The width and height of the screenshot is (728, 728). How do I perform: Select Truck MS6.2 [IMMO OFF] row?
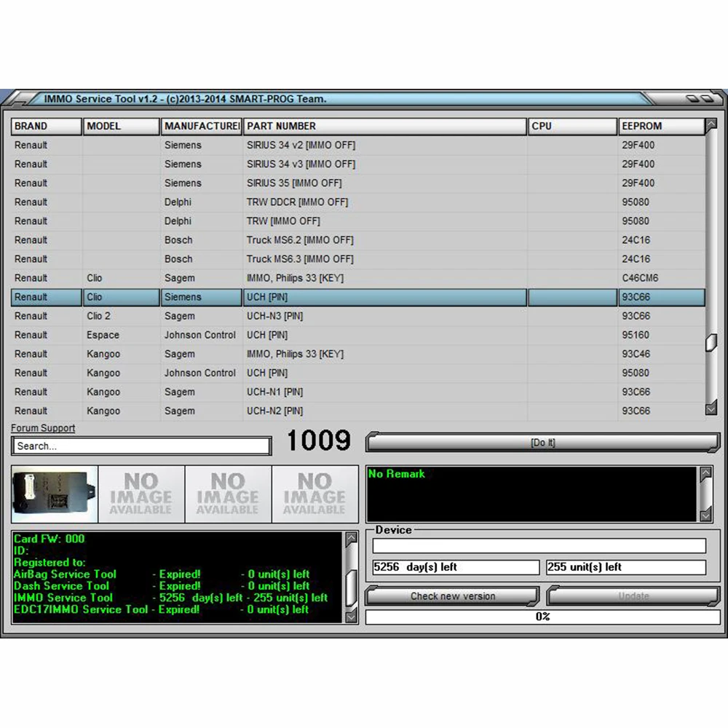[x=357, y=240]
